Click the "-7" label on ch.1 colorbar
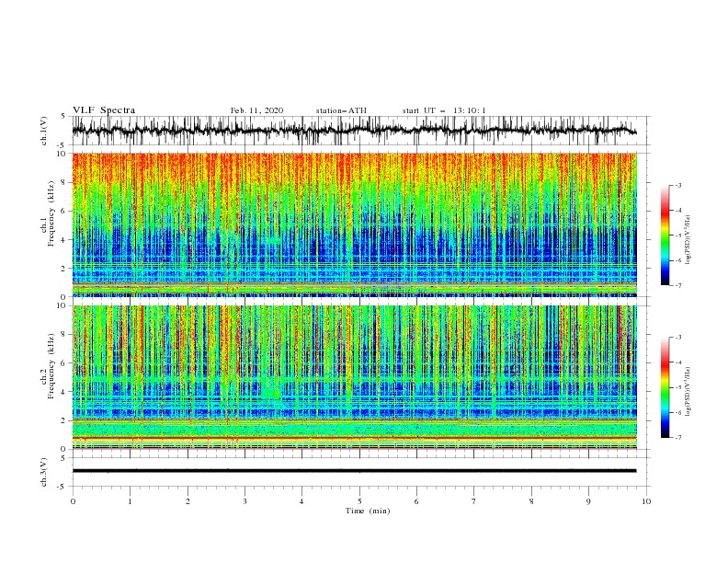Image resolution: width=728 pixels, height=563 pixels. (x=678, y=285)
